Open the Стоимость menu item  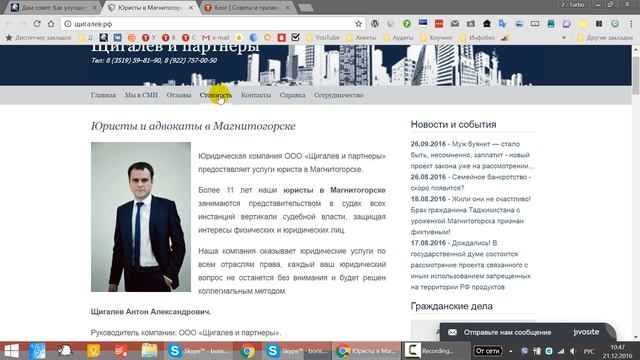[x=216, y=95]
